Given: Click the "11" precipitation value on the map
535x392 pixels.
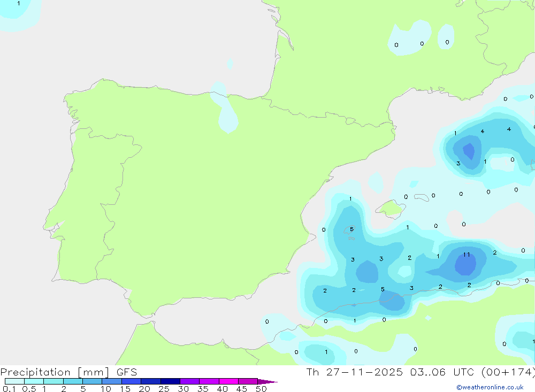Looking at the screenshot, I should (467, 255).
